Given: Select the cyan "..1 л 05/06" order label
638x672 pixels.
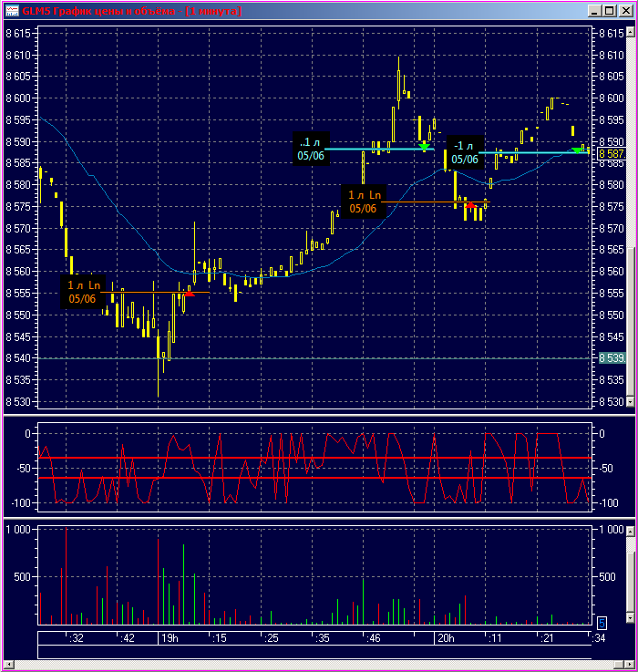Looking at the screenshot, I should click(311, 149).
